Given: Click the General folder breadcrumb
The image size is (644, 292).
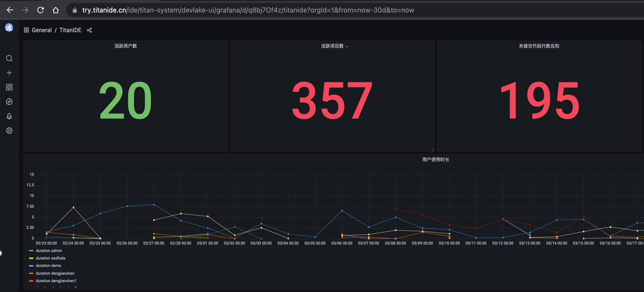Looking at the screenshot, I should 42,30.
